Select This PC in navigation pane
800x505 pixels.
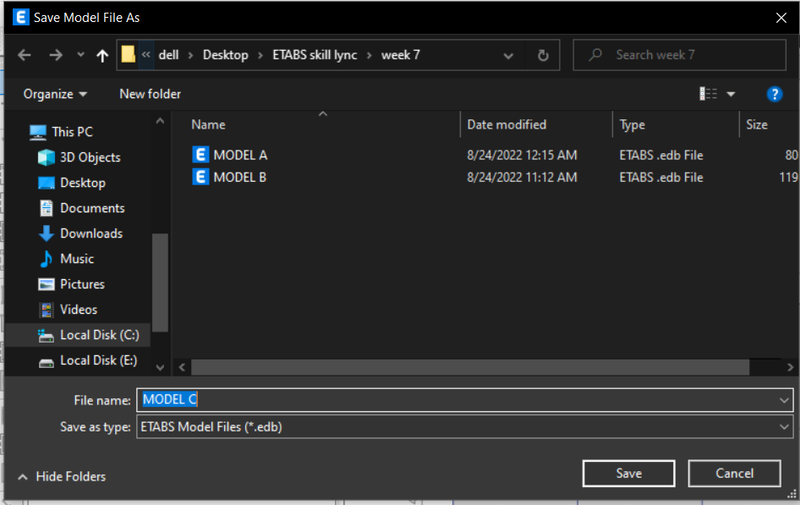point(72,132)
